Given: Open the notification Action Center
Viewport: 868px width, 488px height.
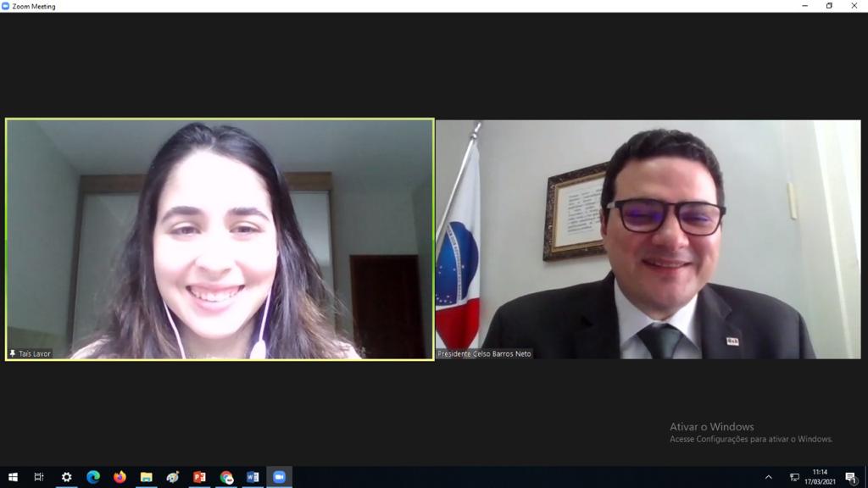Looking at the screenshot, I should click(851, 477).
